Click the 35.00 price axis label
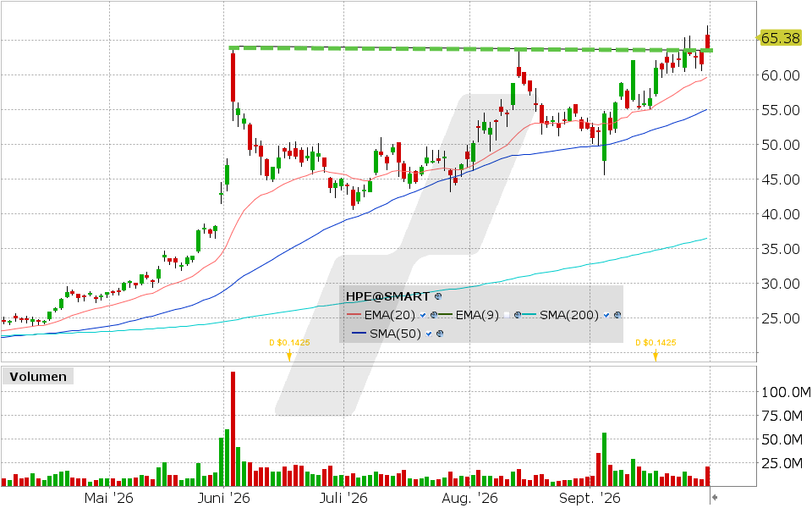Viewport: 812px width, 508px height. click(x=781, y=249)
